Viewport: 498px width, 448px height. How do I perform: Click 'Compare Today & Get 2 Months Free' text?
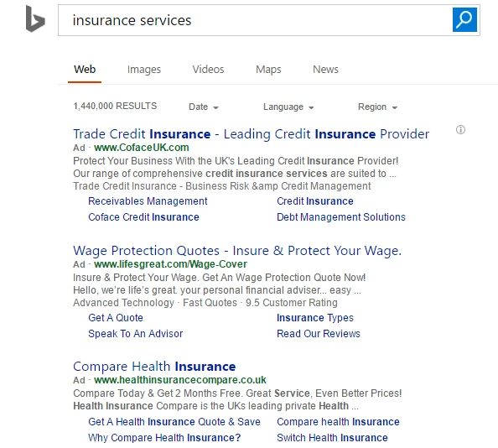[237, 393]
